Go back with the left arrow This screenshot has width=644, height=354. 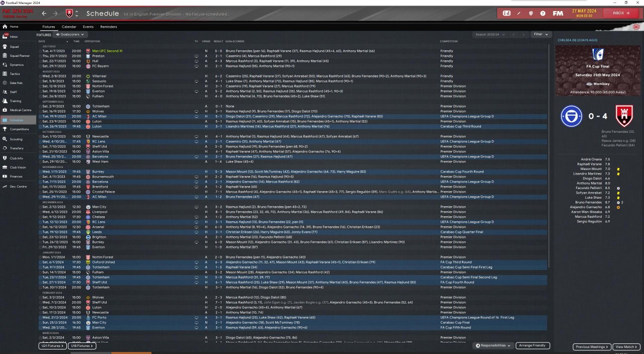coord(44,13)
